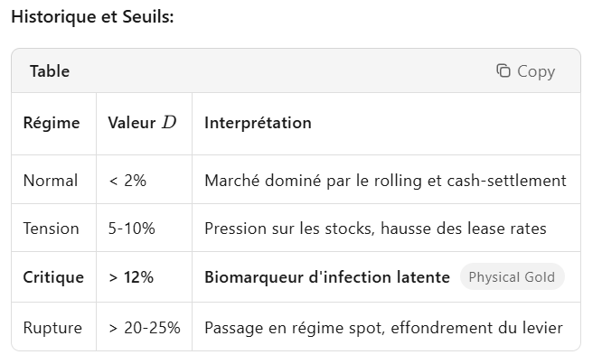Select the bold "> 12%" value cell
Viewport: 602px width, 364px height.
pos(131,277)
